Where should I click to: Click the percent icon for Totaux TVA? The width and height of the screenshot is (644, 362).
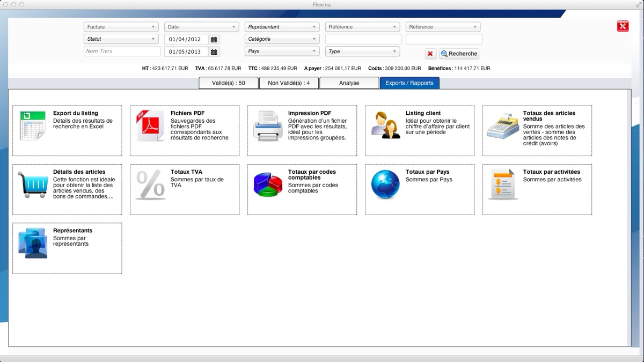point(150,185)
